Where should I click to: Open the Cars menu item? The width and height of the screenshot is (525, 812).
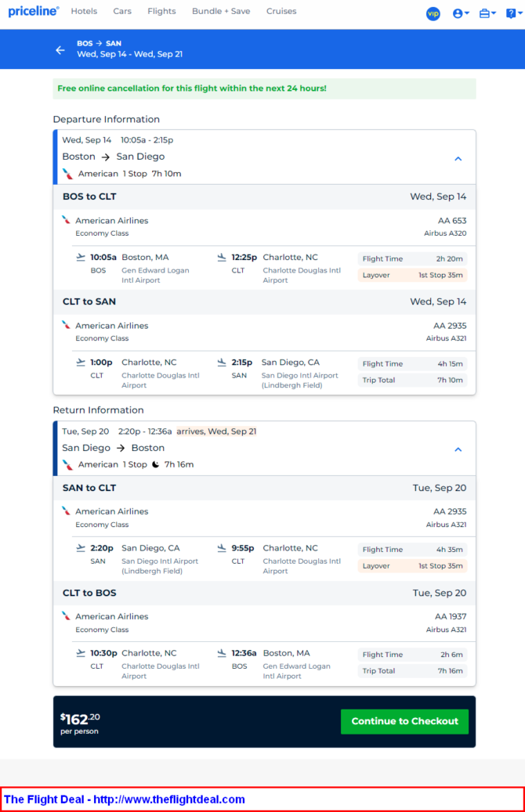coord(122,12)
